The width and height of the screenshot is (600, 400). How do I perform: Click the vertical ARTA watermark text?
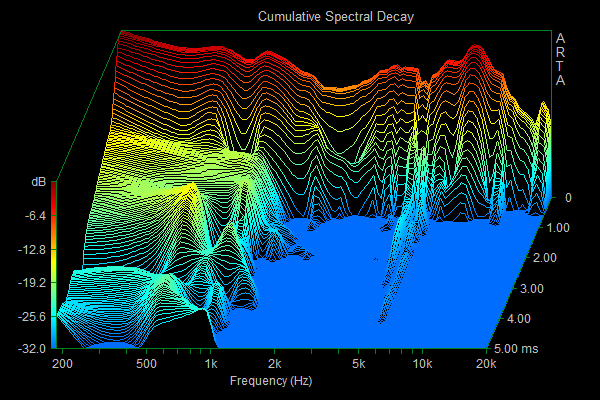(x=560, y=60)
